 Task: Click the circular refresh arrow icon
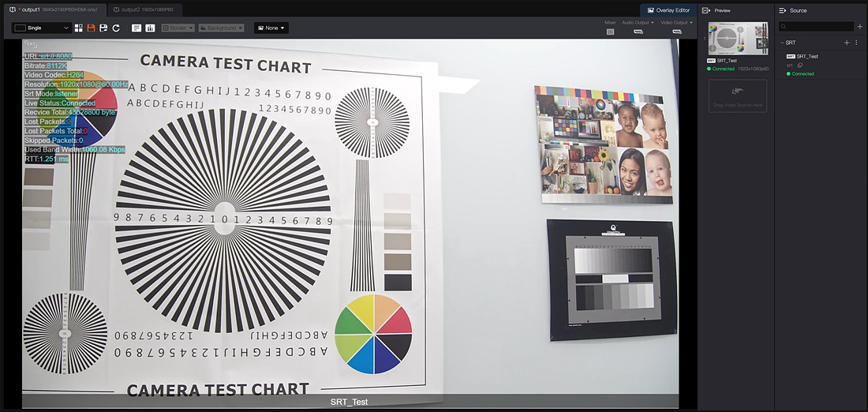click(x=116, y=28)
